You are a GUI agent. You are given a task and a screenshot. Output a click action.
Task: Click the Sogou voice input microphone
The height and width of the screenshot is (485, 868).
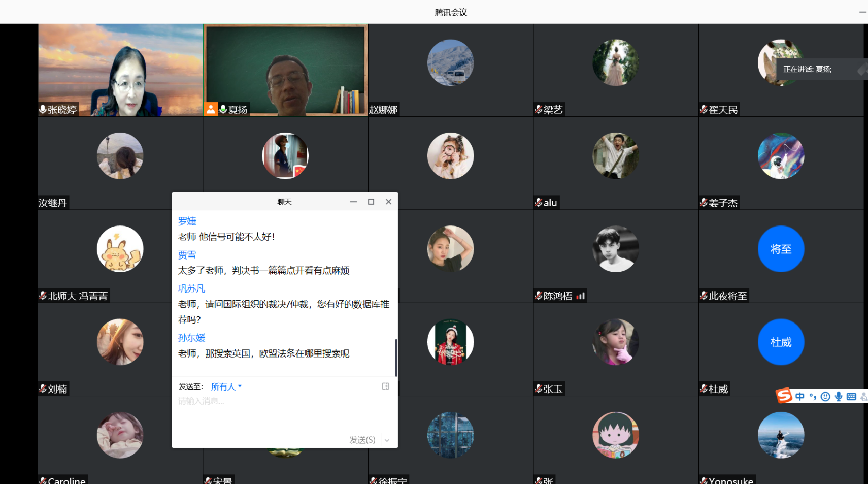(x=839, y=397)
